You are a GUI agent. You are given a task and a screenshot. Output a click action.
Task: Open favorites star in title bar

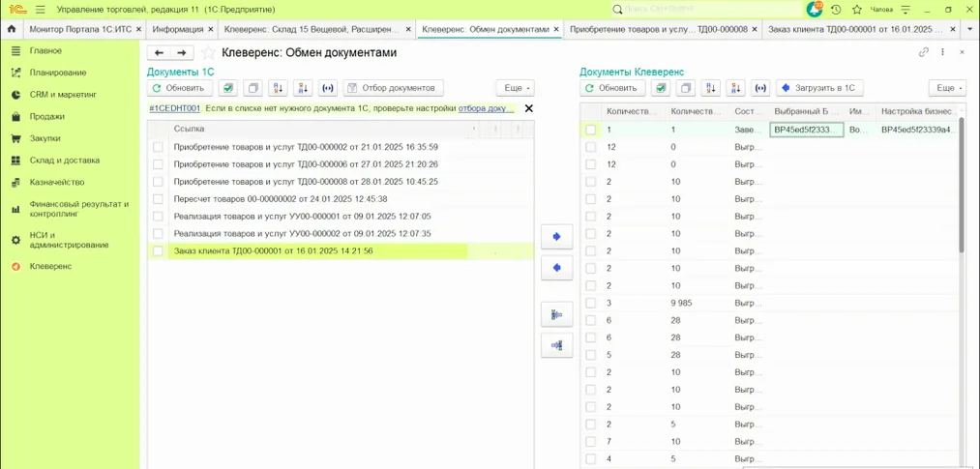point(857,10)
